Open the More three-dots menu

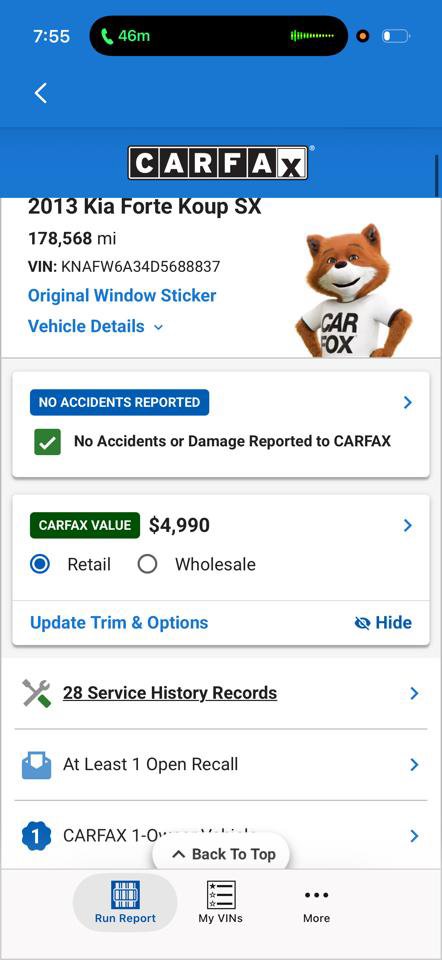[x=317, y=895]
